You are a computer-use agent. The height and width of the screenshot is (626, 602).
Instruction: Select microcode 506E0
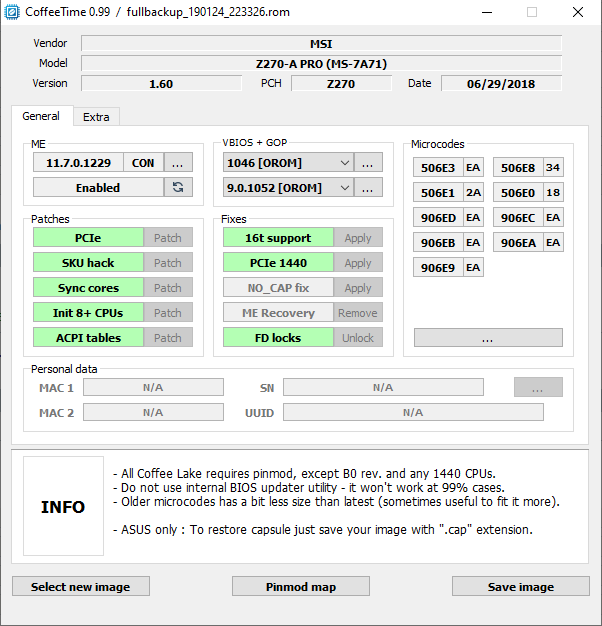518,192
